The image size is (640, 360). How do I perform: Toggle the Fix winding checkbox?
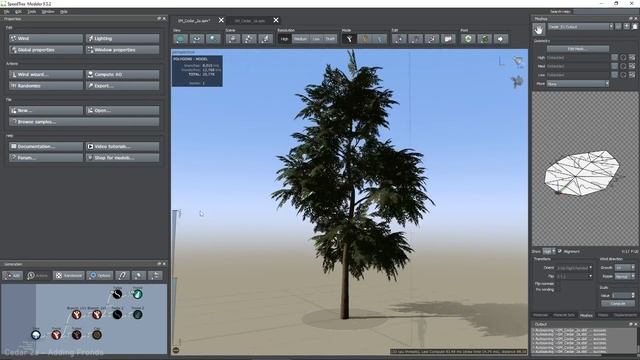(x=559, y=290)
